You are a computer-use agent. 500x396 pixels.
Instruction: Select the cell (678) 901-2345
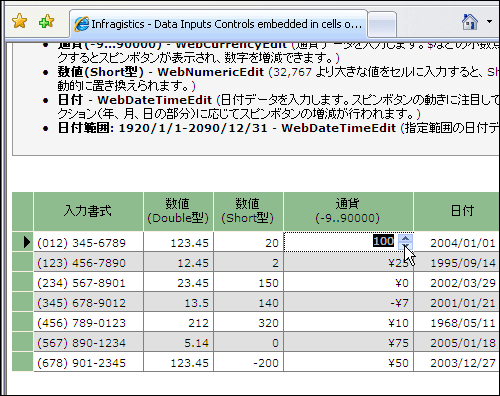pos(88,362)
